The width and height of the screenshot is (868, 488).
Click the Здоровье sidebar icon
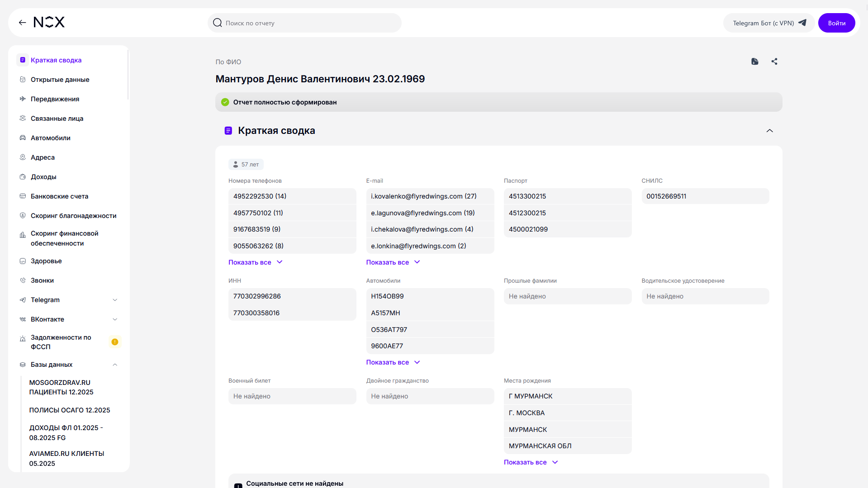pos(23,261)
